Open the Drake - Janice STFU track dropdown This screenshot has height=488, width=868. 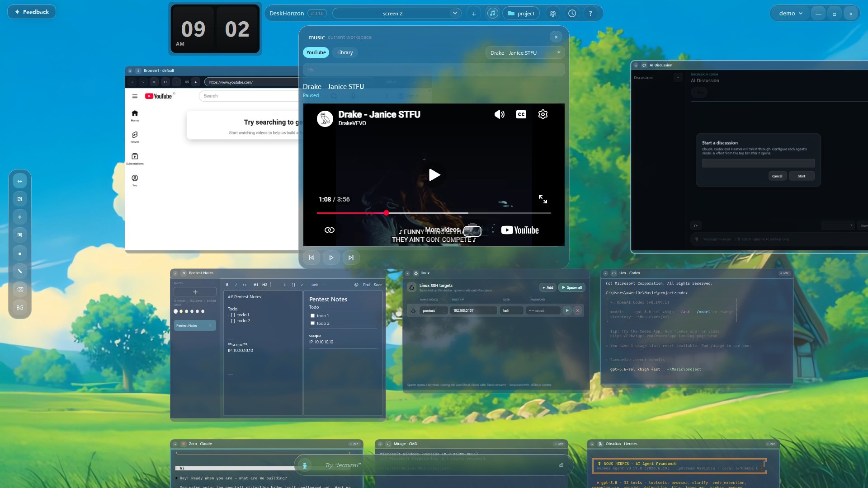tap(525, 53)
